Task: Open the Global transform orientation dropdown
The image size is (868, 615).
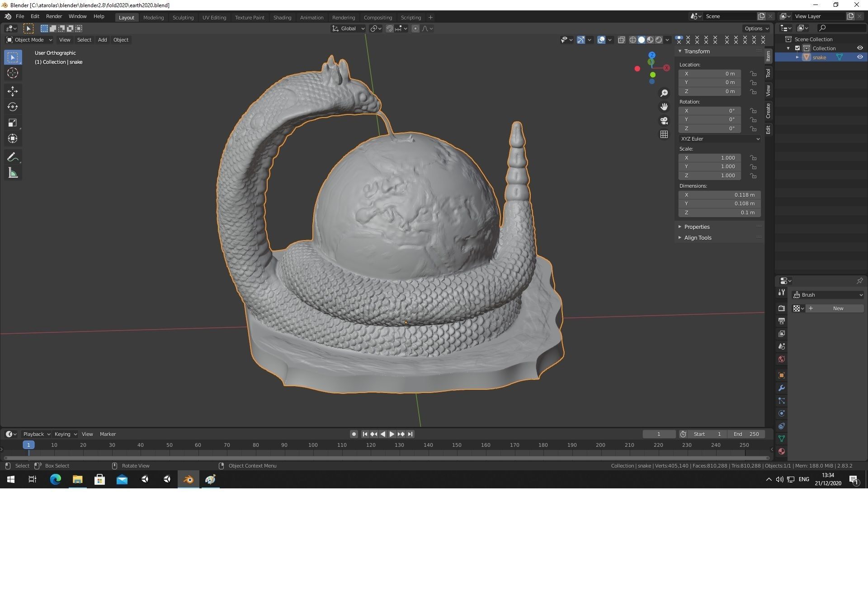Action: pos(348,28)
